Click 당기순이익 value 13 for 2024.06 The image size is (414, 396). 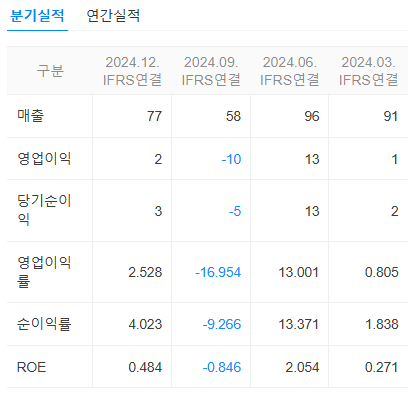point(312,211)
